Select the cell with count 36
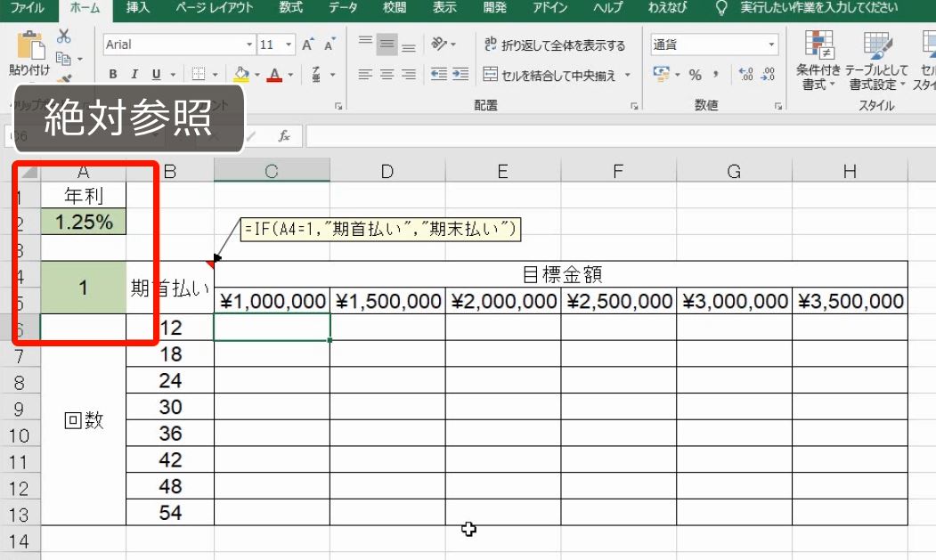Viewport: 936px width, 560px height. [170, 434]
